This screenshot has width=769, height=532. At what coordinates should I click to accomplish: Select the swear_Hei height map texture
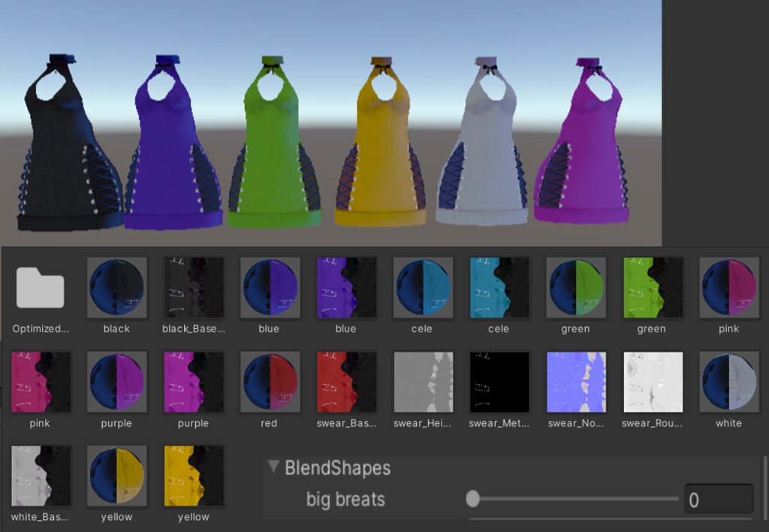423,382
